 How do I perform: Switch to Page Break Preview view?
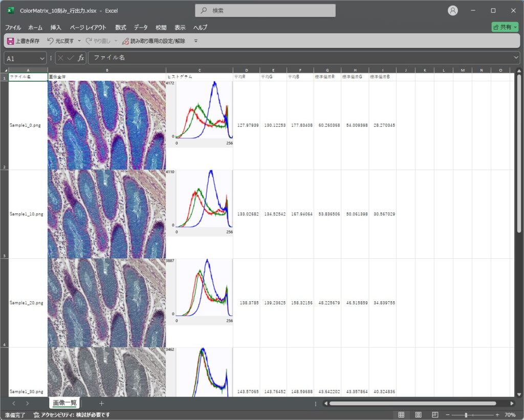pos(434,414)
